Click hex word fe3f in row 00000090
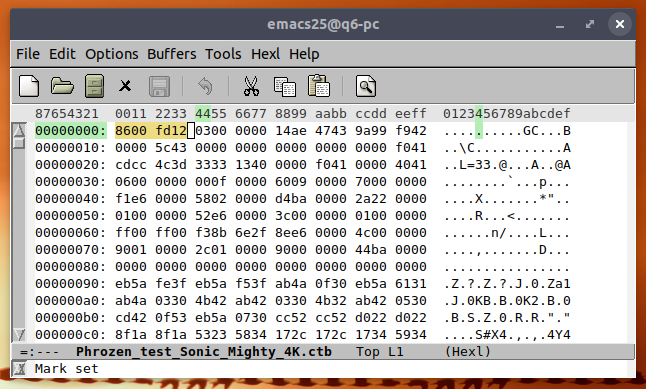The height and width of the screenshot is (389, 646). (x=171, y=284)
